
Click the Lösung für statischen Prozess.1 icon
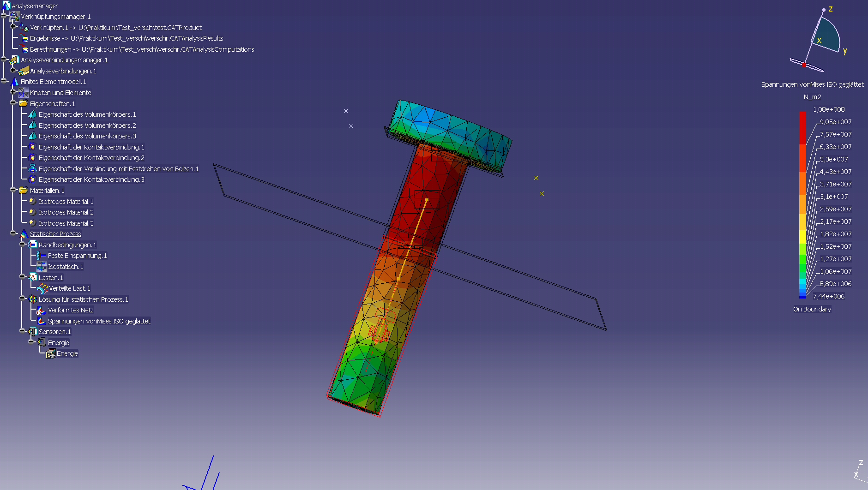coord(32,299)
